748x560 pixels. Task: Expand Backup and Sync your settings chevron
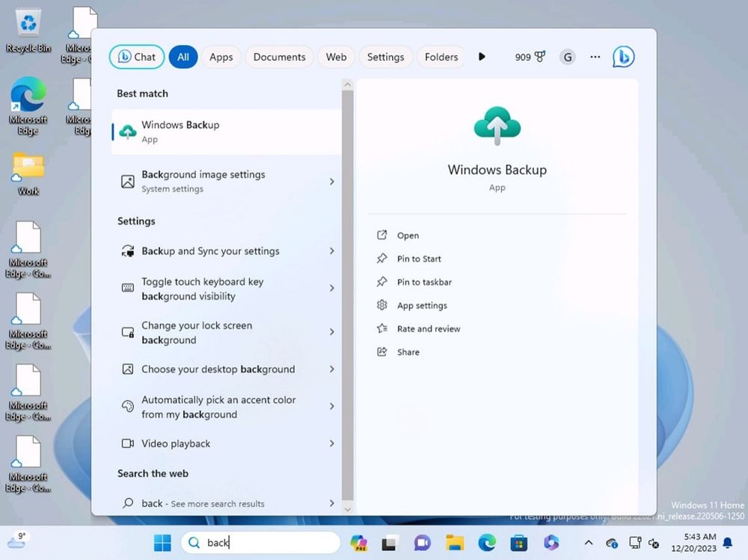(x=331, y=251)
